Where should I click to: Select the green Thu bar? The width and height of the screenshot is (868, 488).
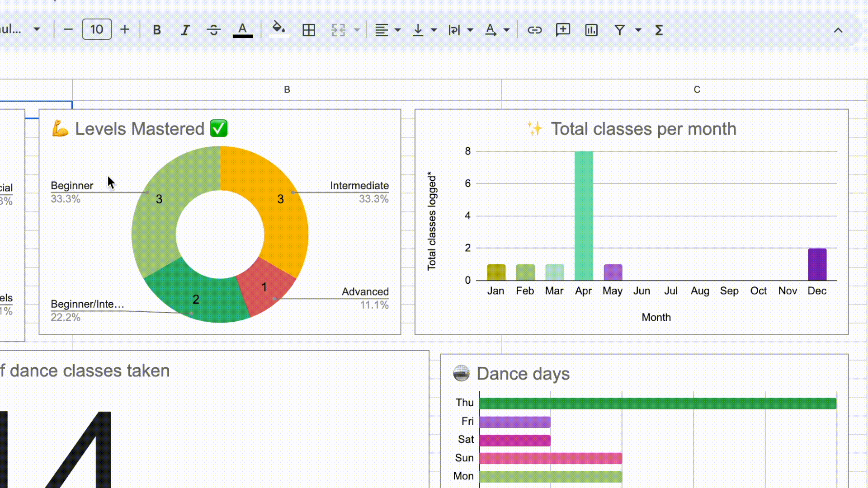pyautogui.click(x=658, y=404)
